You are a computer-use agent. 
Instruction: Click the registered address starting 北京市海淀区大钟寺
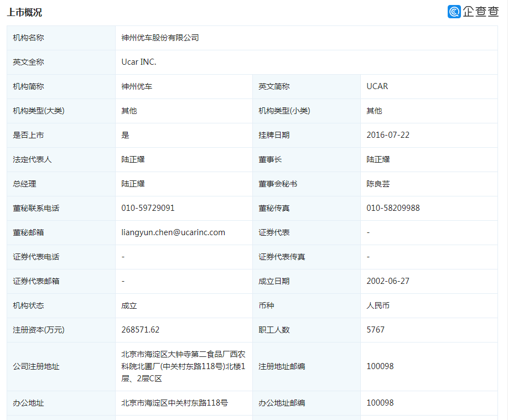coord(183,366)
